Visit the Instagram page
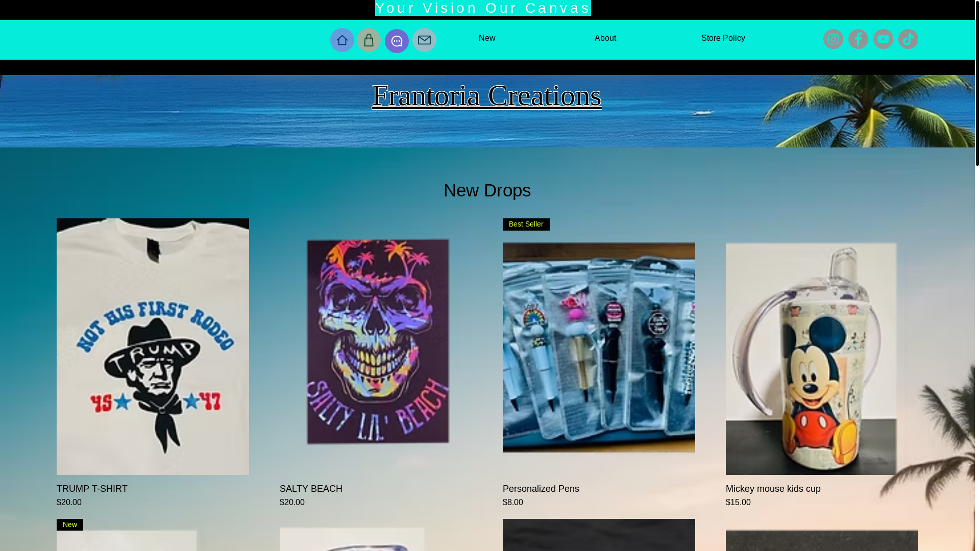980x551 pixels. (833, 39)
